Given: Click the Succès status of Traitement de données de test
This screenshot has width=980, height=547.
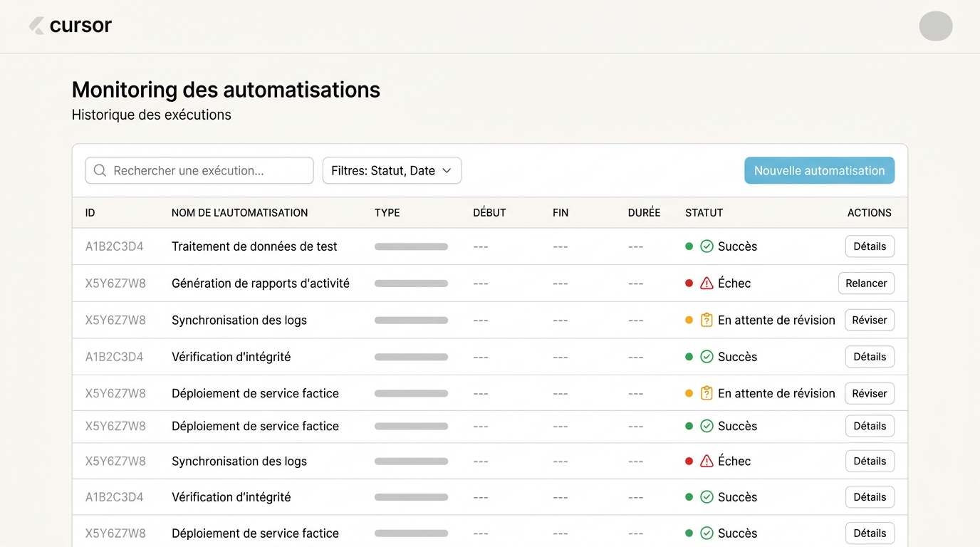Looking at the screenshot, I should pyautogui.click(x=737, y=246).
